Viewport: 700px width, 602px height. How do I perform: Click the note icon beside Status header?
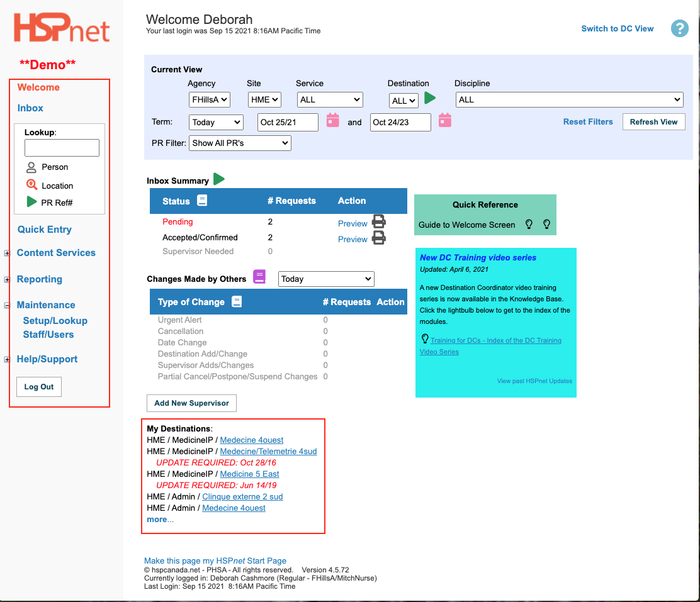click(202, 201)
